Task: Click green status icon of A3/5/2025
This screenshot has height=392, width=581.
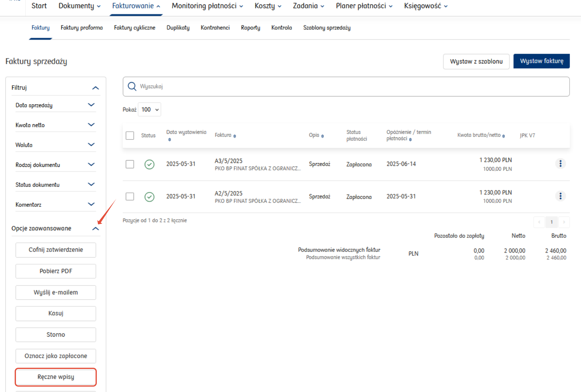Action: click(149, 164)
